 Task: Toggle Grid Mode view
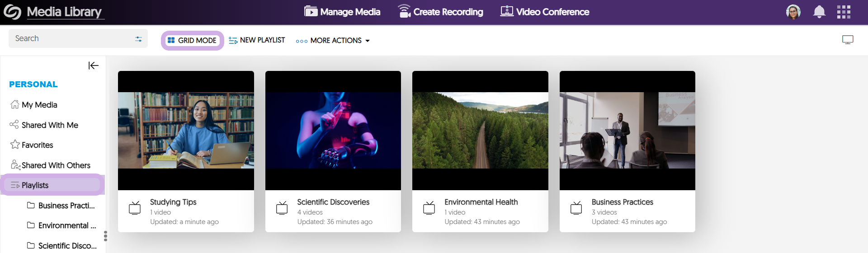click(x=192, y=41)
